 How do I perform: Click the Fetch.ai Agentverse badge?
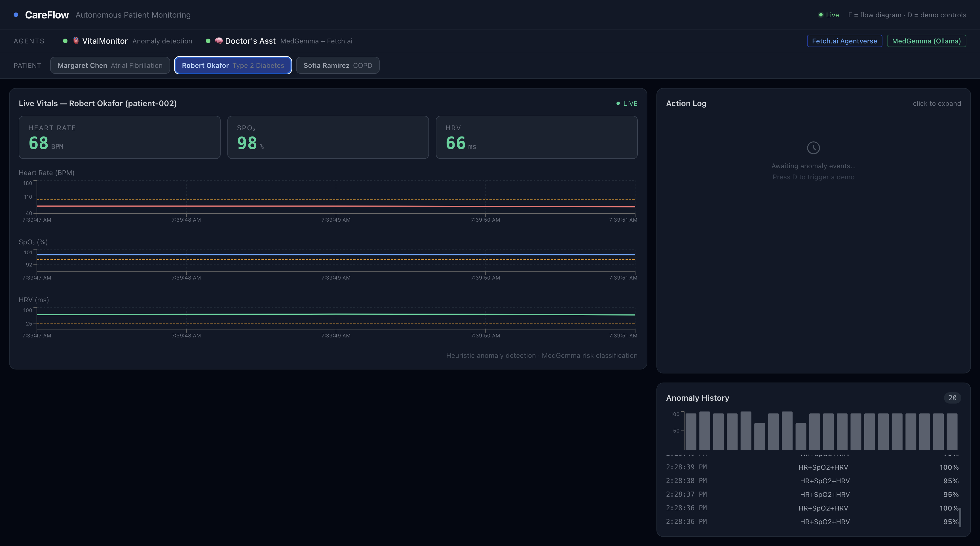(844, 41)
